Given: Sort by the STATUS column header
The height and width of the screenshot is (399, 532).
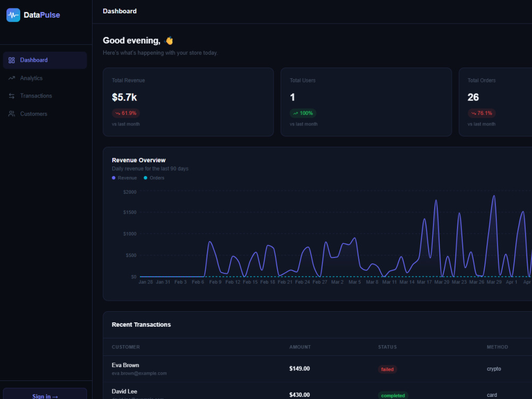Looking at the screenshot, I should pos(387,347).
